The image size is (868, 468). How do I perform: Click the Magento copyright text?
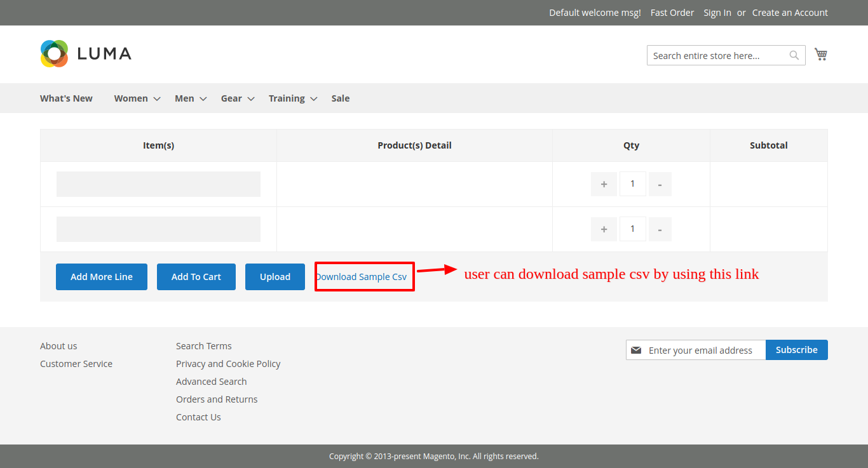(434, 456)
